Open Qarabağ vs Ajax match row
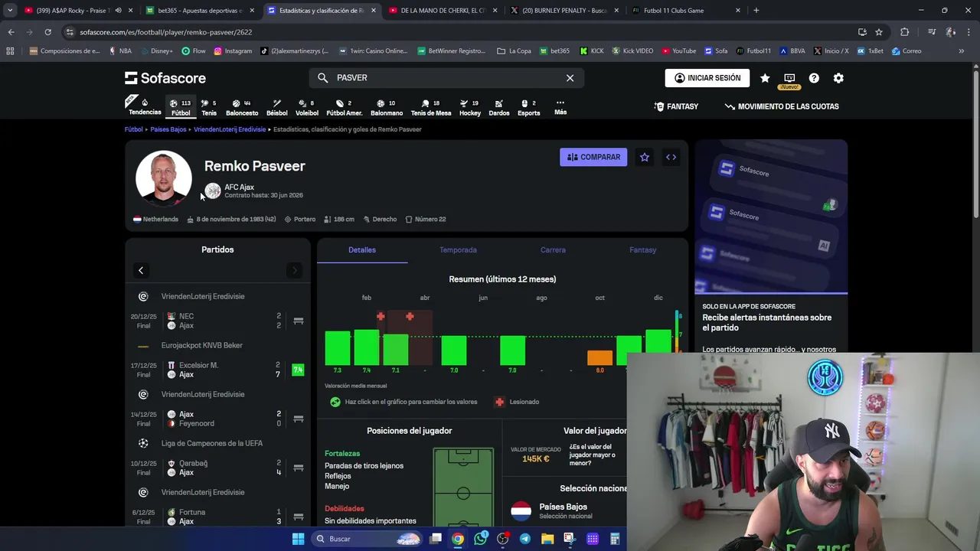Screen dimensions: 980x551 pos(218,468)
